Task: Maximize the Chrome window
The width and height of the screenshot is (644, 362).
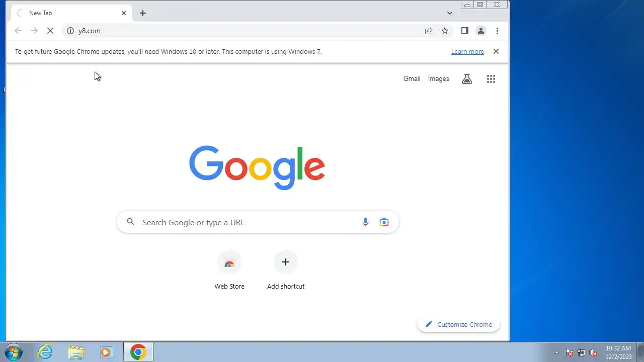Action: click(480, 5)
